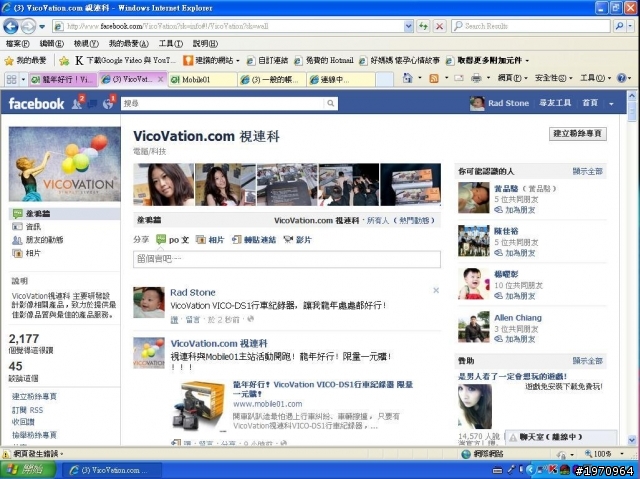Open the Quick Tabs grid icon
The image size is (640, 479).
[11, 79]
